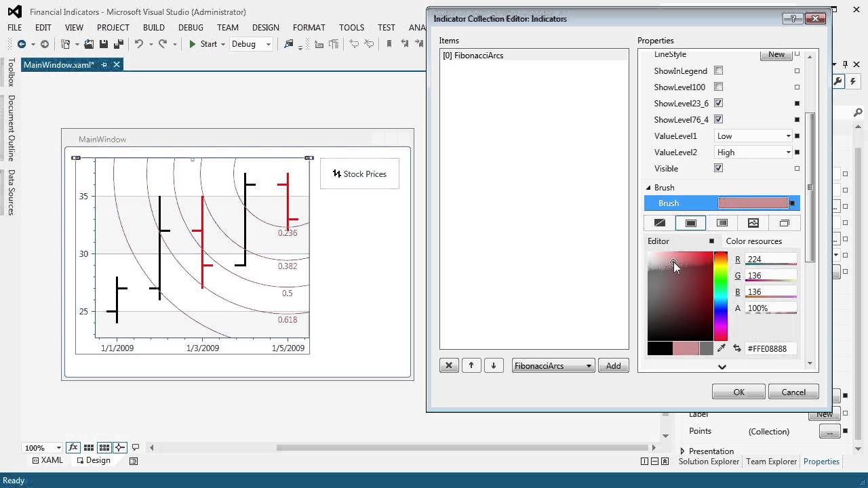This screenshot has height=488, width=868.
Task: Click the Navigate Backward toolbar arrow
Action: point(22,44)
